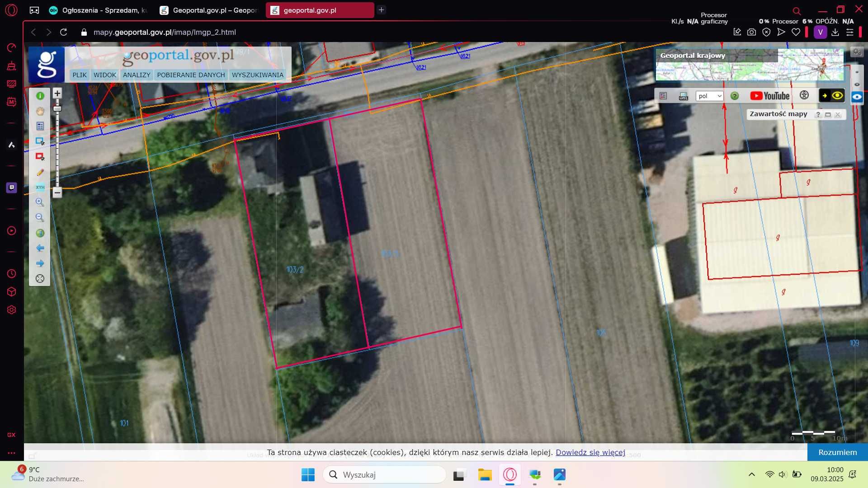Activate the hand pan tool
This screenshot has height=488, width=868.
click(40, 111)
